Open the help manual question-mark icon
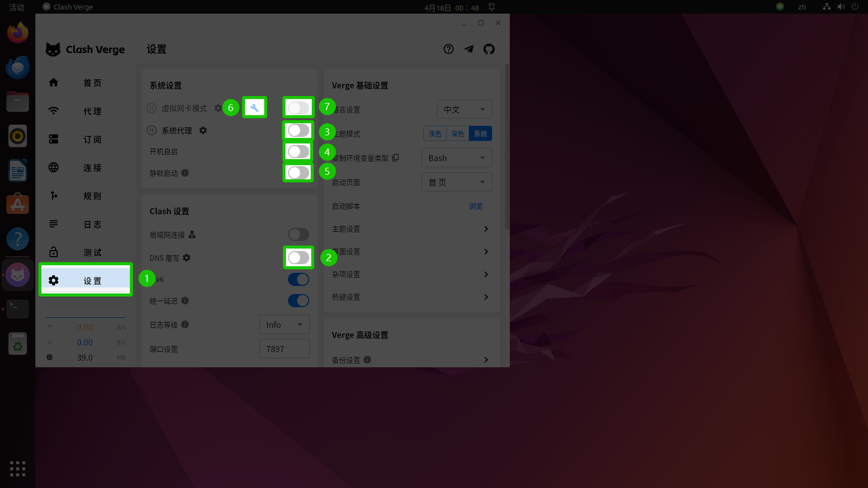The image size is (868, 488). (449, 49)
